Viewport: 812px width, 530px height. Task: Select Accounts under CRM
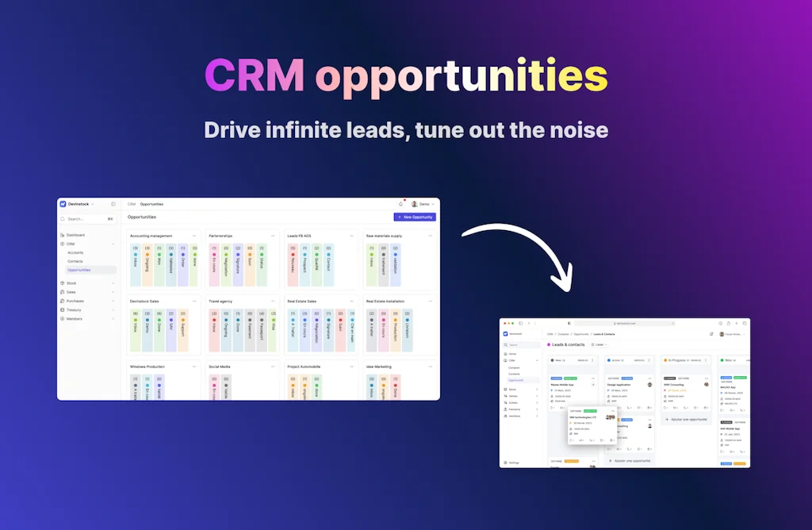pyautogui.click(x=75, y=252)
